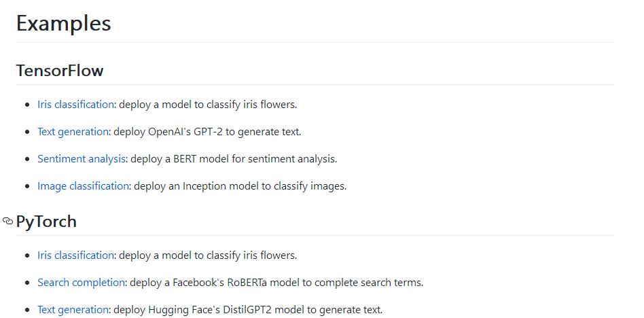Click the bullet before Sentiment analysis
644x318 pixels.
tap(28, 159)
